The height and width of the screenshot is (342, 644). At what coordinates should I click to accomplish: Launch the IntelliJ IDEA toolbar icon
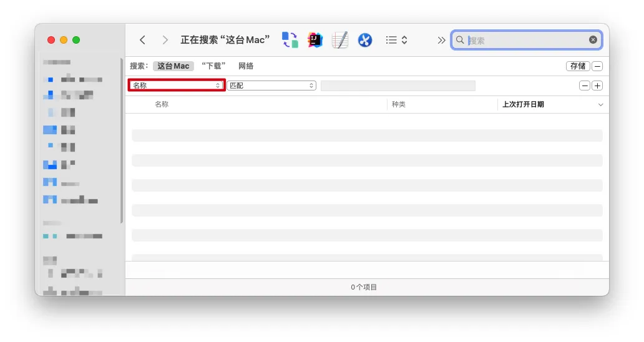[x=315, y=40]
